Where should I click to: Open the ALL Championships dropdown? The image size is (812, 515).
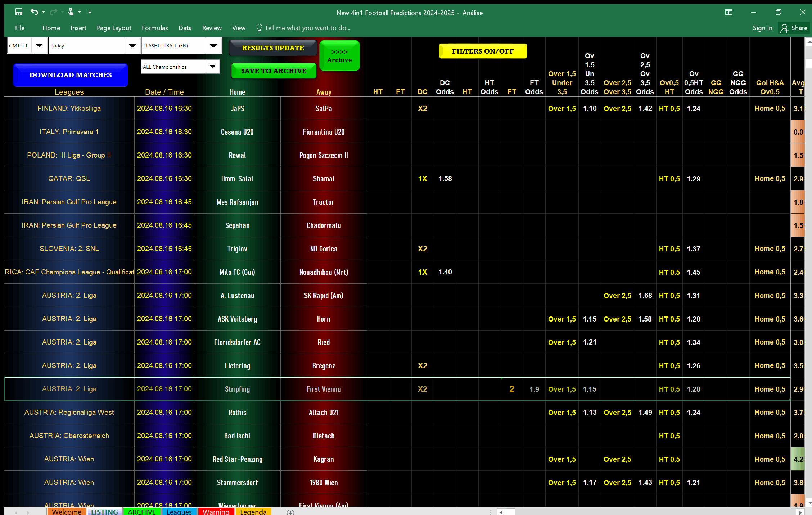pyautogui.click(x=212, y=67)
